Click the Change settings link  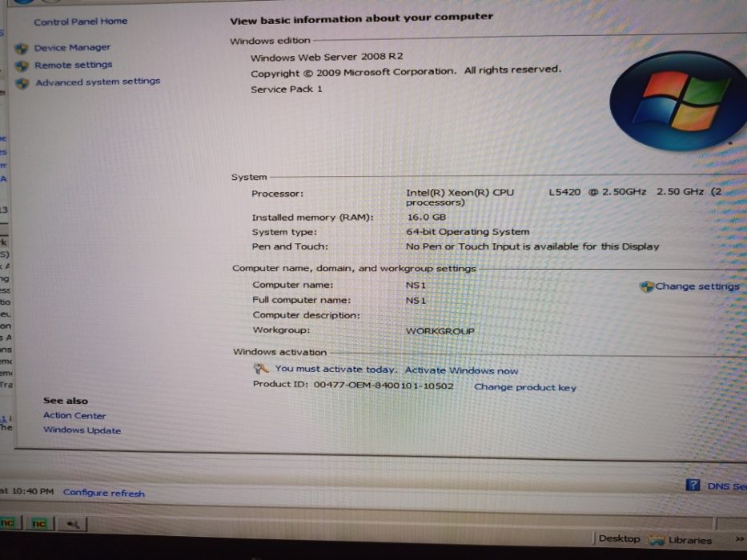[697, 286]
